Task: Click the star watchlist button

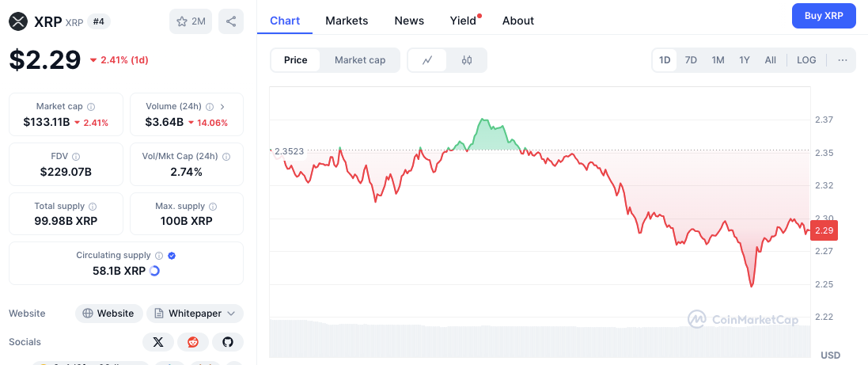Action: tap(190, 21)
